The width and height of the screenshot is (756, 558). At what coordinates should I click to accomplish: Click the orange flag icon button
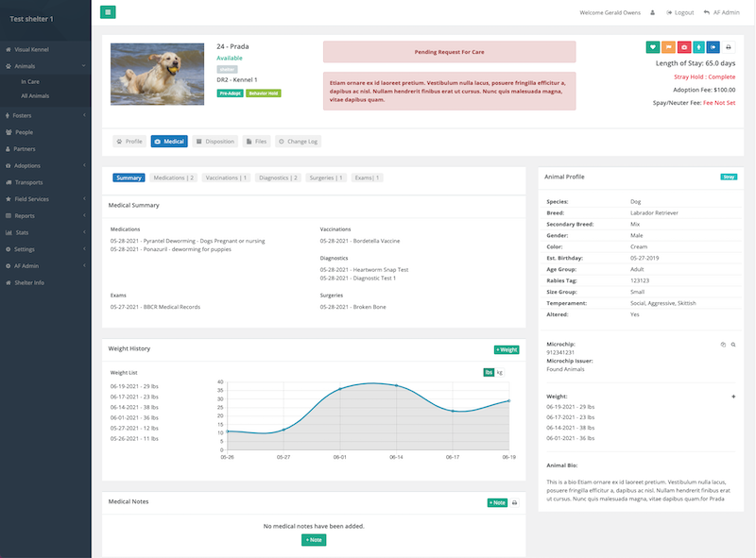pos(668,46)
